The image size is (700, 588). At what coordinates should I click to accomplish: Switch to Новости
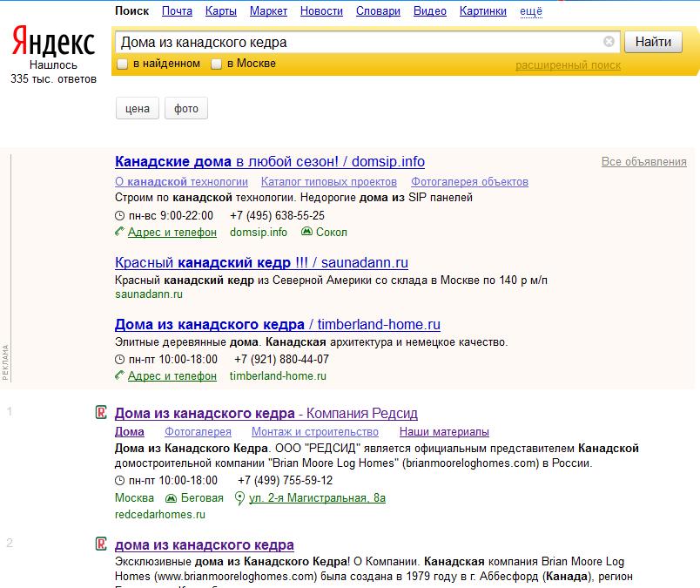point(321,11)
